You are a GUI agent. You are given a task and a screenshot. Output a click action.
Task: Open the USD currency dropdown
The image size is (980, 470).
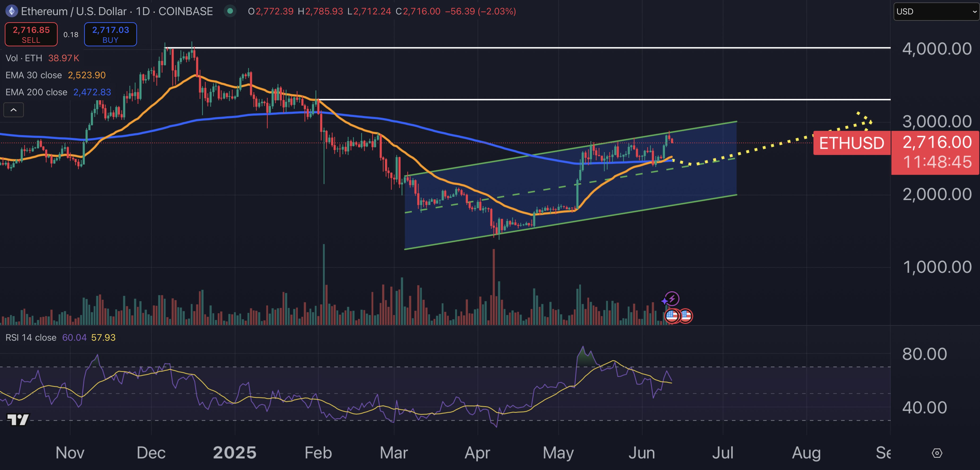[936, 11]
